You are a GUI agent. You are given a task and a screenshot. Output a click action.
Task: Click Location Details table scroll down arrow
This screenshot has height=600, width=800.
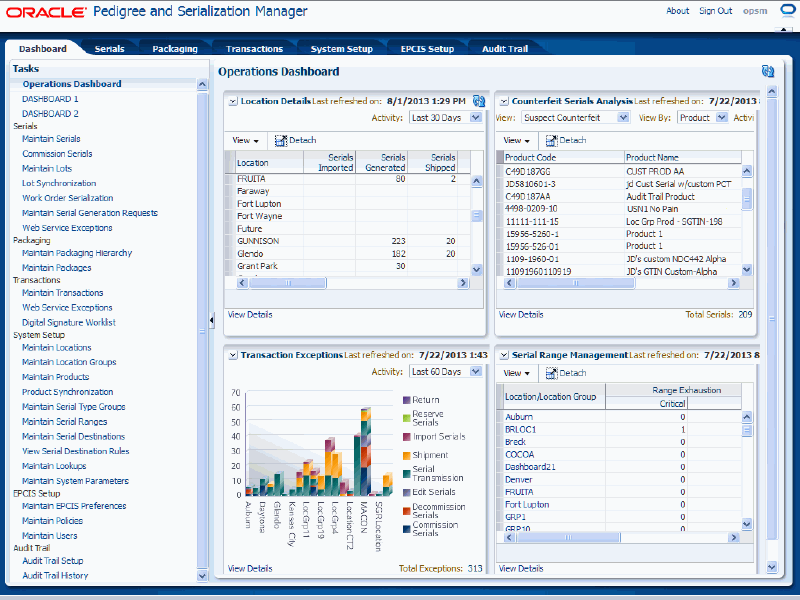477,269
